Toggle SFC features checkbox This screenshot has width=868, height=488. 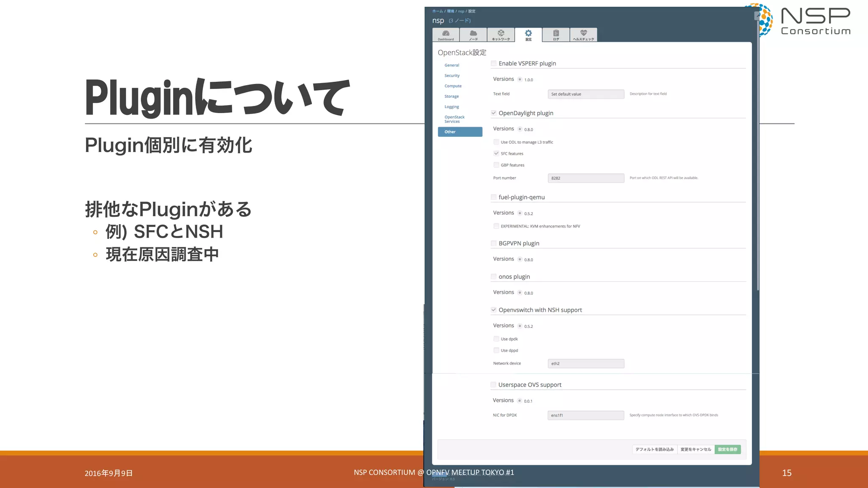(x=496, y=153)
